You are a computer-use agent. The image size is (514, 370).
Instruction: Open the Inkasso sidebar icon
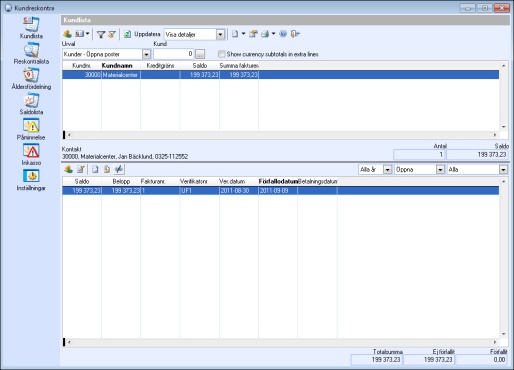tap(31, 151)
